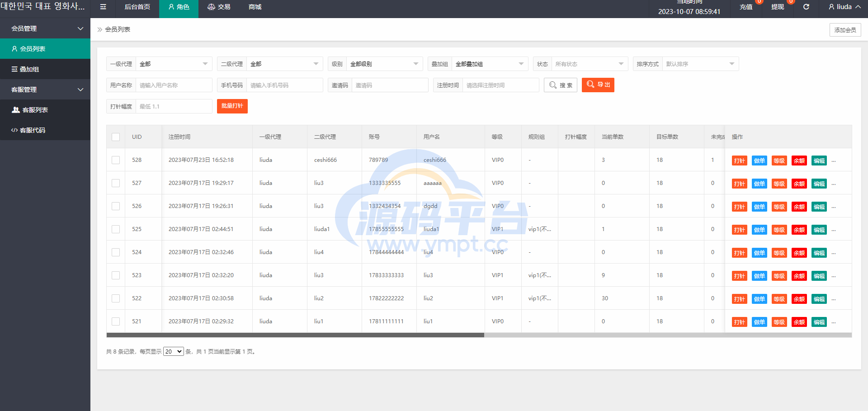
Task: Open the 一级代理 dropdown
Action: [x=174, y=64]
